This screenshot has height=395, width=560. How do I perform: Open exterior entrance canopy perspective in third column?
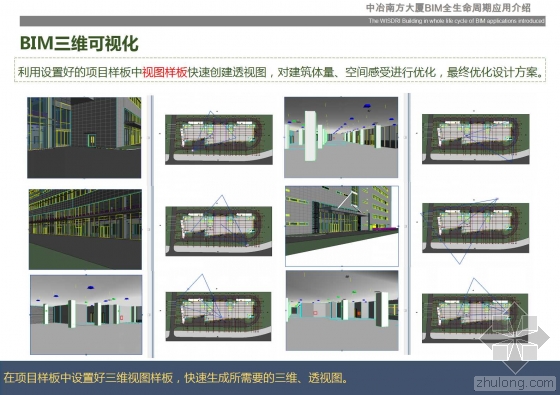point(342,226)
